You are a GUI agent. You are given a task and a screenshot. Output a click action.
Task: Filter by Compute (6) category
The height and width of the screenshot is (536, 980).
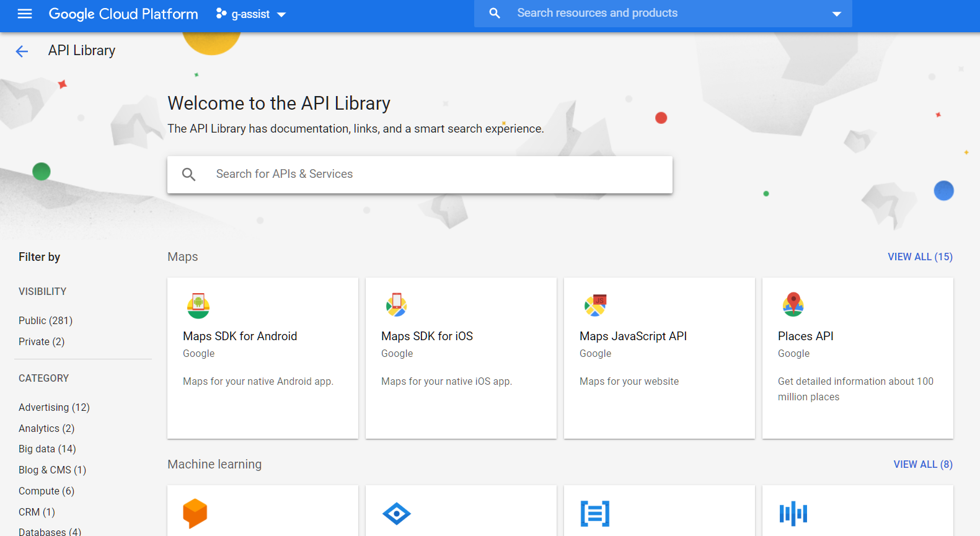tap(46, 491)
